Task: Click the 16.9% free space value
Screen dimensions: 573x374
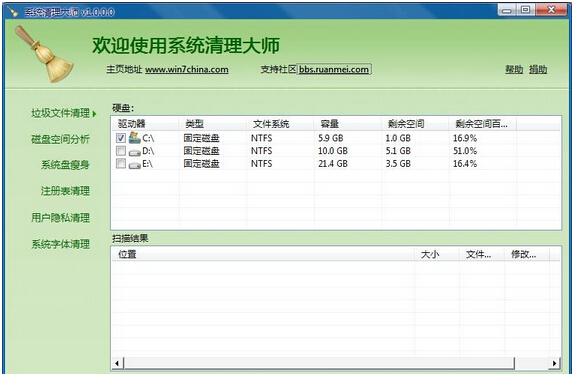Action: click(x=465, y=138)
